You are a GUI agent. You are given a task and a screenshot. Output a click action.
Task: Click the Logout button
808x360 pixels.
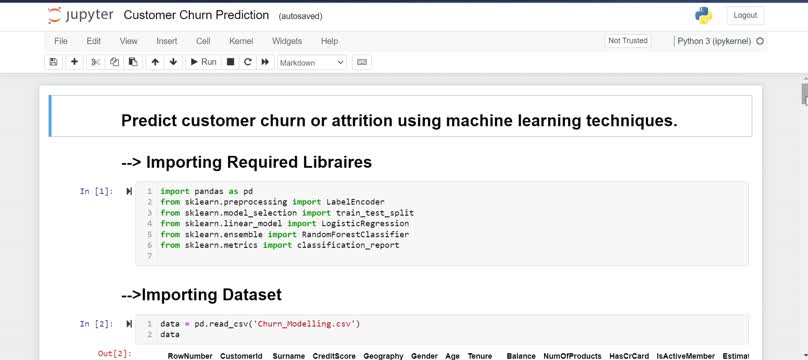pos(745,15)
